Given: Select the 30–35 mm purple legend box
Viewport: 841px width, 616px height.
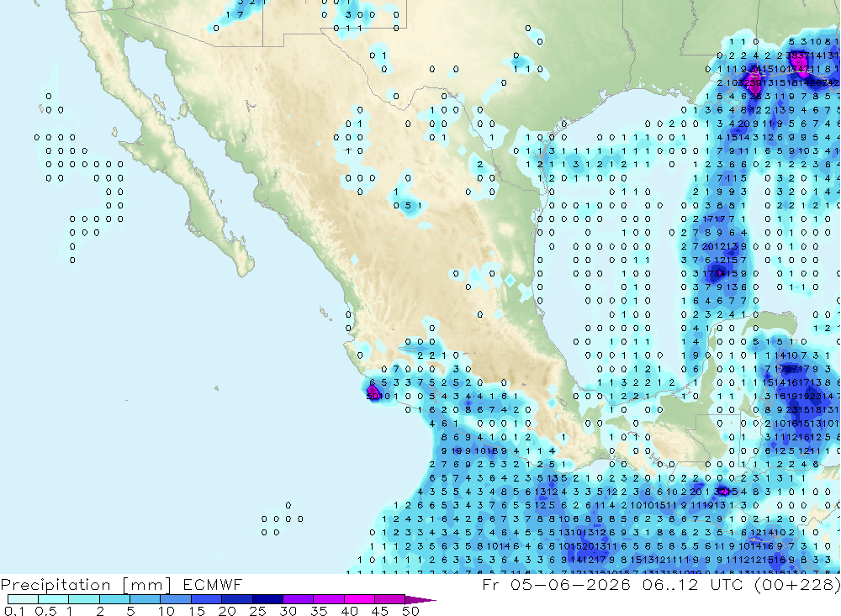Looking at the screenshot, I should pos(299,599).
